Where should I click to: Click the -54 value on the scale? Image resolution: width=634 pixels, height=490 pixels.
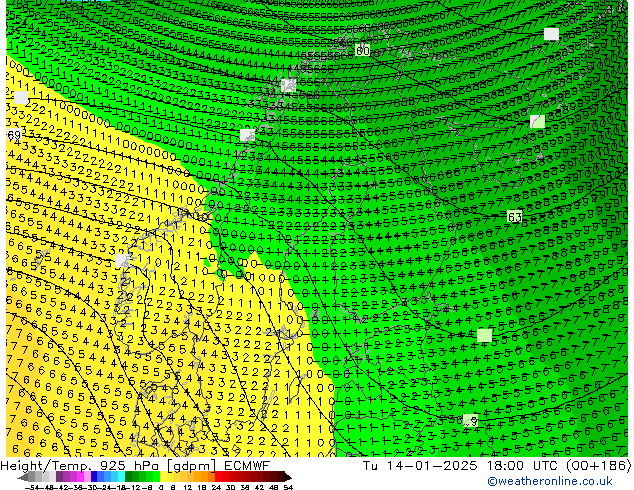coord(32,488)
